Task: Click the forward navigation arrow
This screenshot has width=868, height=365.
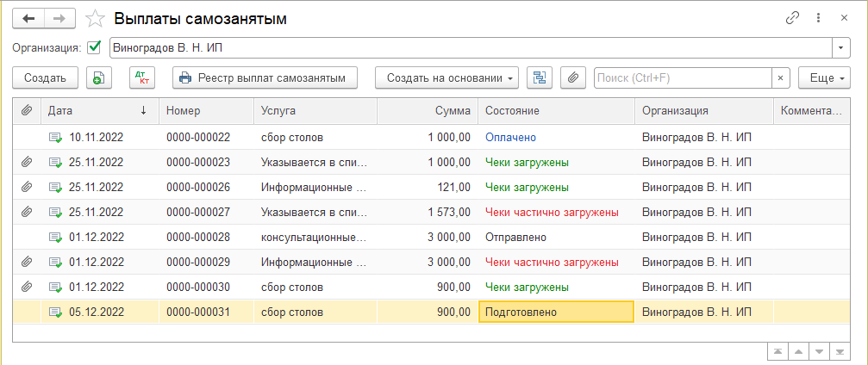Action: pos(59,18)
